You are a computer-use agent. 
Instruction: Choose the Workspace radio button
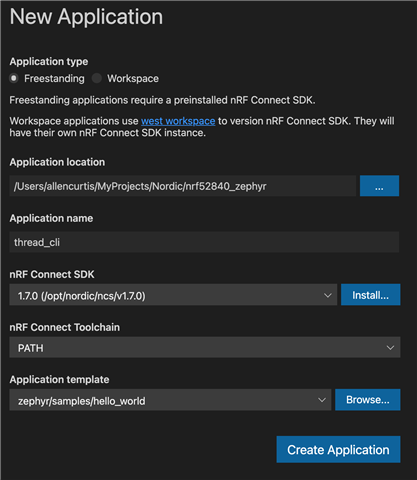[97, 78]
